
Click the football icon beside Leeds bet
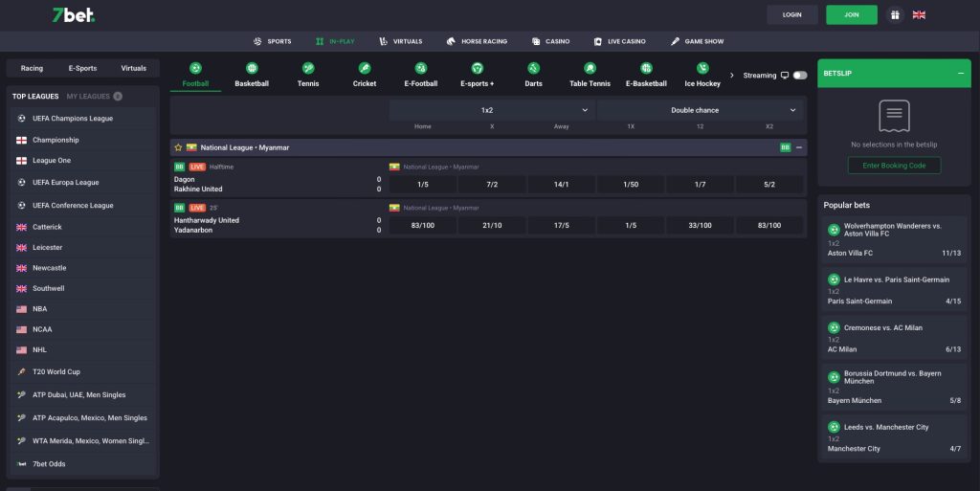click(x=834, y=427)
